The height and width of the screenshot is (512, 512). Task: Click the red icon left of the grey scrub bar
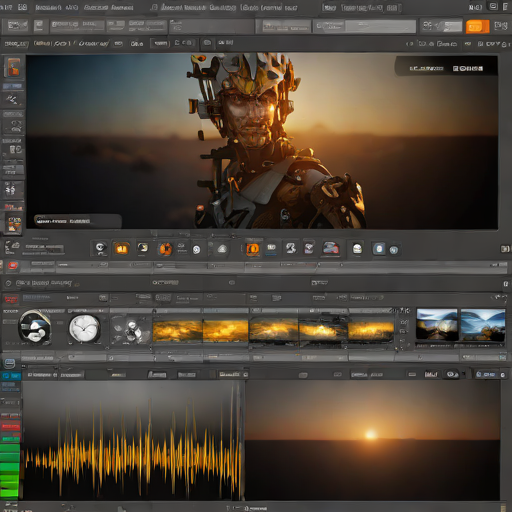click(x=13, y=266)
